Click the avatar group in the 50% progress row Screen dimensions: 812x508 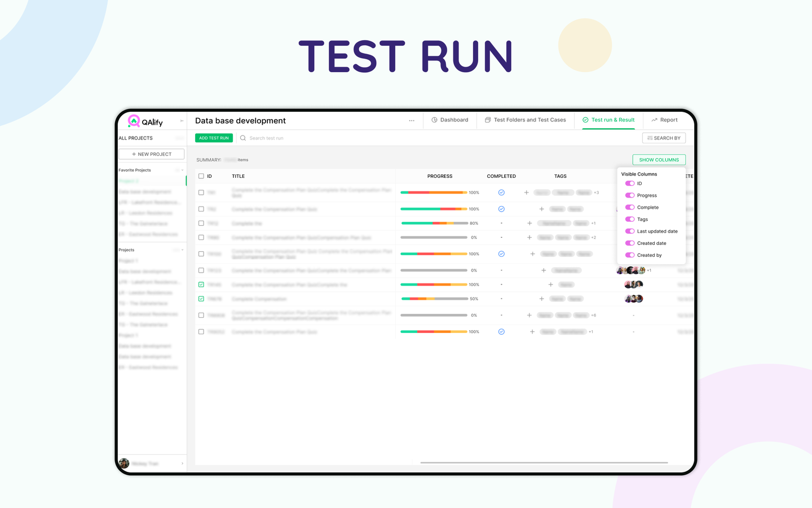point(634,299)
